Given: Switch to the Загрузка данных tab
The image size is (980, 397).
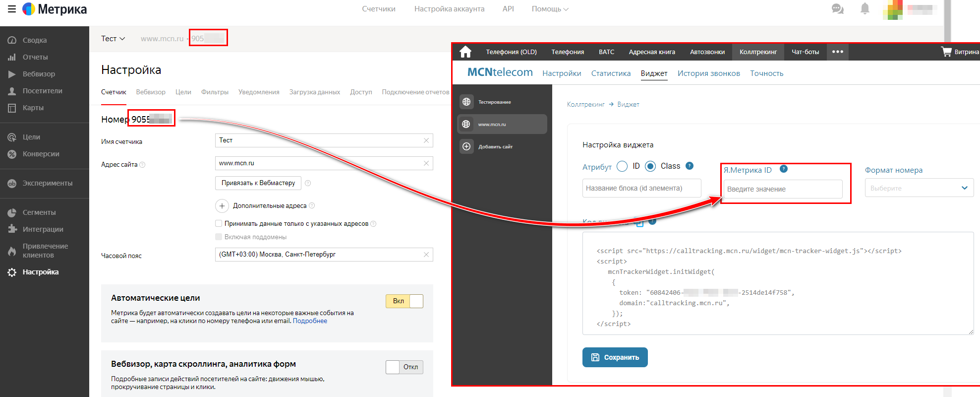Looking at the screenshot, I should click(x=315, y=92).
